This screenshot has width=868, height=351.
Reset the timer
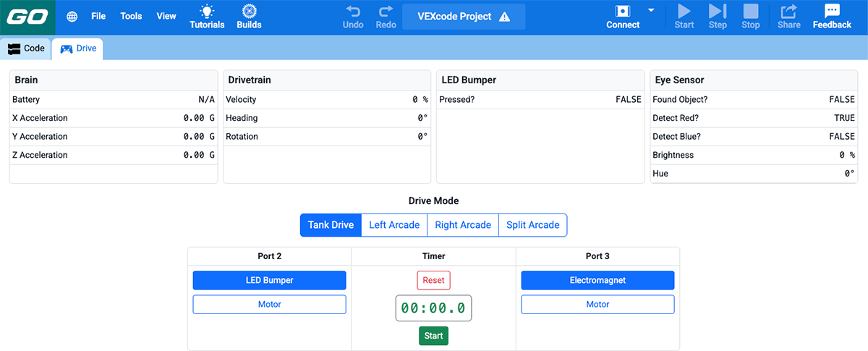(433, 280)
